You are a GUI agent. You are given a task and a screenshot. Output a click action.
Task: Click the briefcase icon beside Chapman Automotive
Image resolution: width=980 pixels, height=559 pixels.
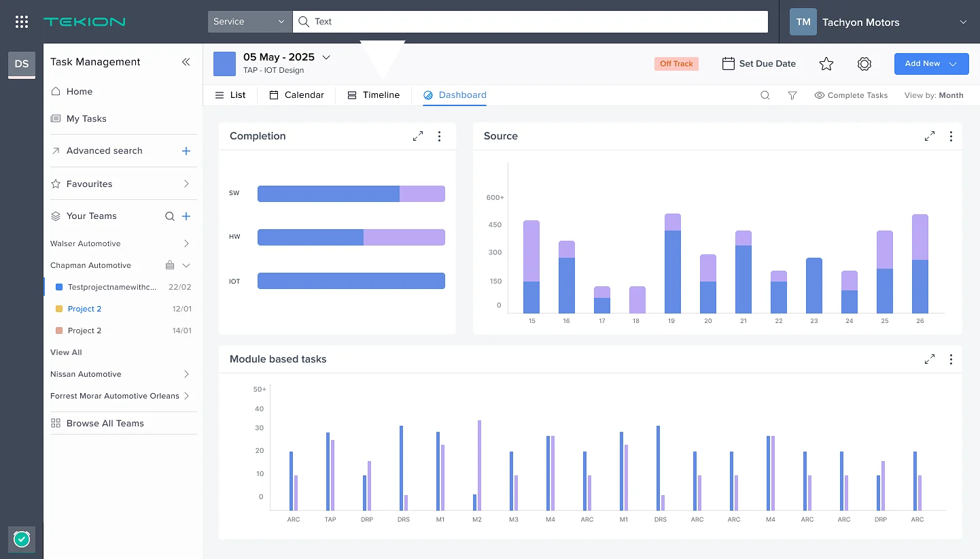[x=170, y=265]
